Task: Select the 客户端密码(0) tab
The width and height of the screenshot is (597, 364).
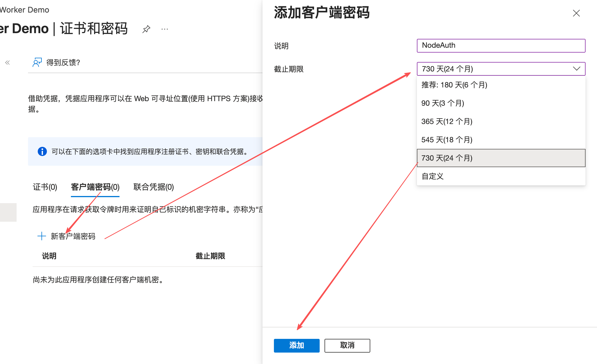Action: pos(95,187)
